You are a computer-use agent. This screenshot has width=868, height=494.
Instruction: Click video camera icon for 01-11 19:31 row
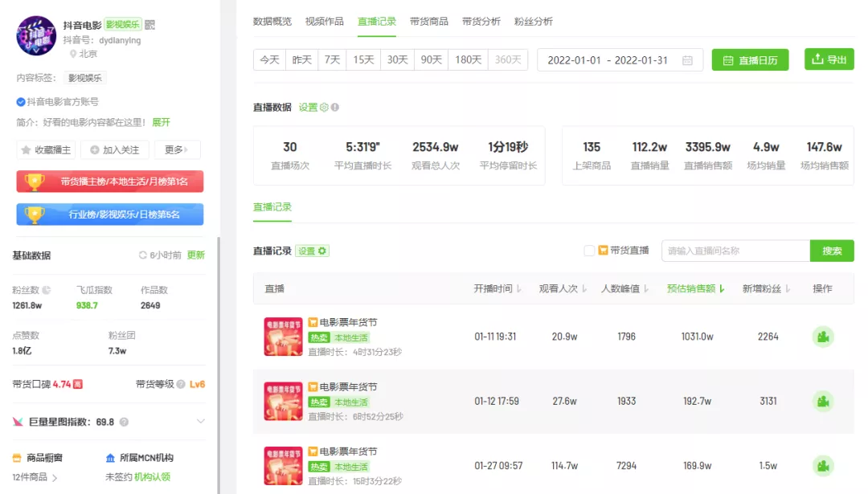pos(823,337)
